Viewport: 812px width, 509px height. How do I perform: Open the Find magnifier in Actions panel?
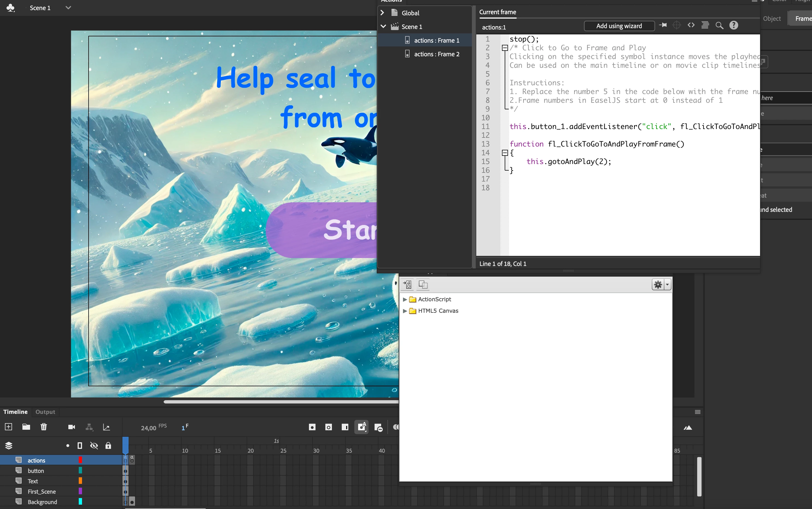pyautogui.click(x=719, y=26)
